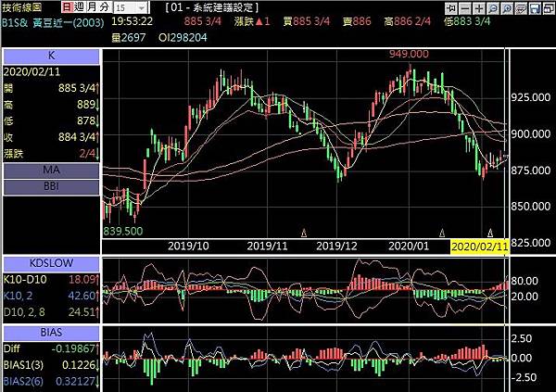This screenshot has width=556, height=392.
Task: Click the 80.00 KD axis label
Action: click(524, 282)
